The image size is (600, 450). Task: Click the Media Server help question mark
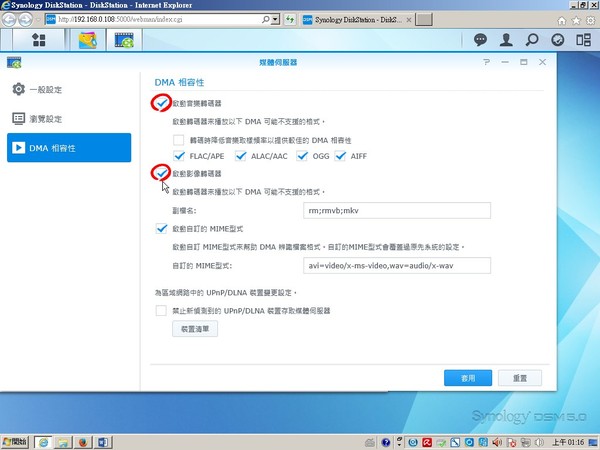coord(486,62)
